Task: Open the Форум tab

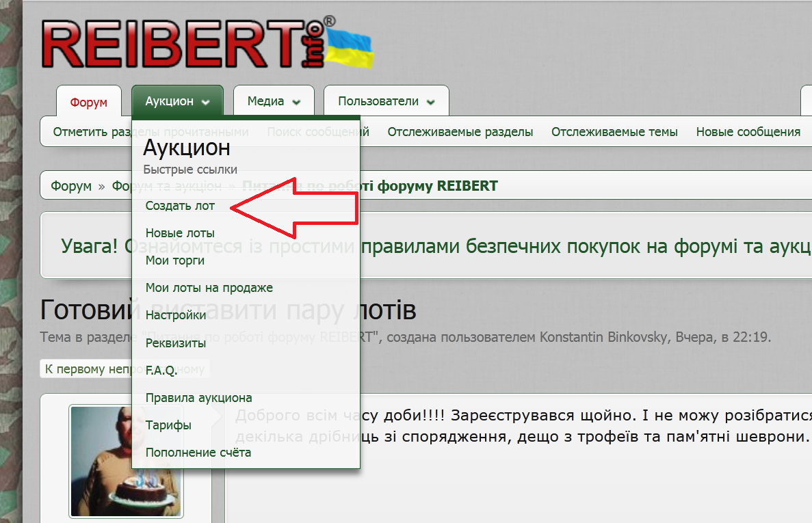Action: click(88, 101)
